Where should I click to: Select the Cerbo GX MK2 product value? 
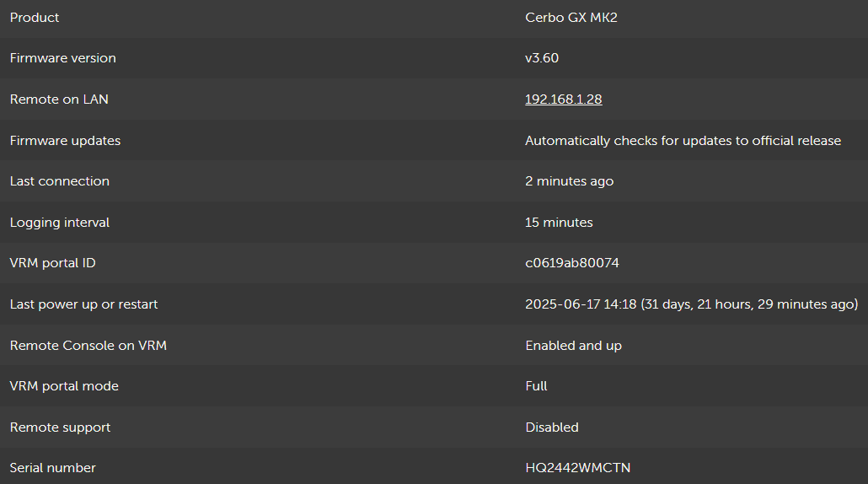tap(571, 18)
